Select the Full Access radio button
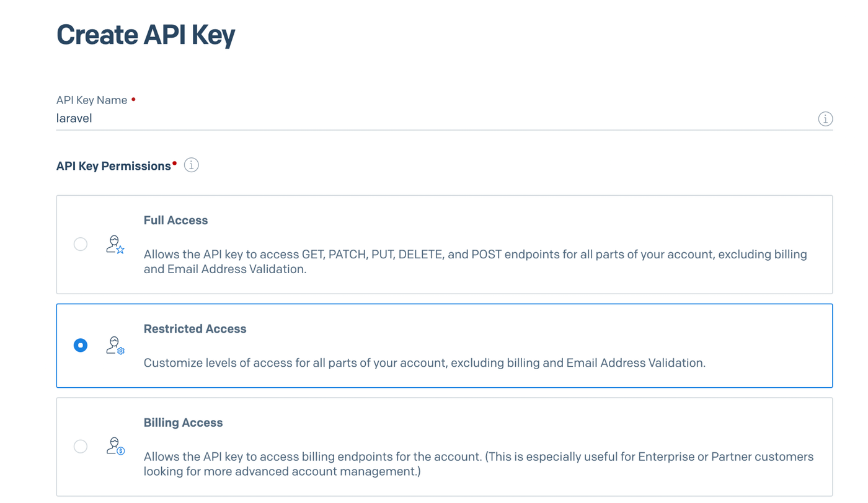The width and height of the screenshot is (868, 503). coord(81,244)
